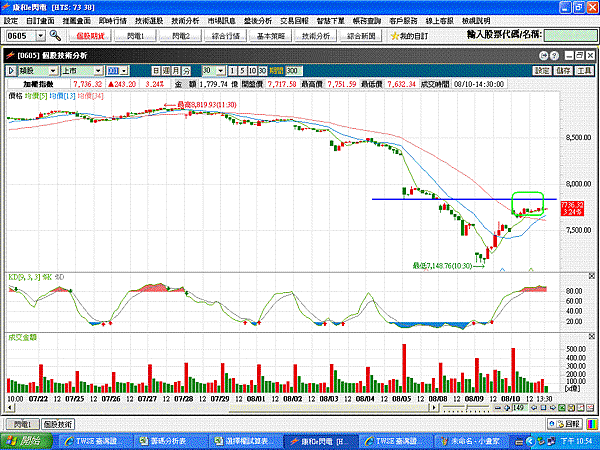Click the 儲存 button in chart toolbar
The height and width of the screenshot is (450, 600).
563,71
